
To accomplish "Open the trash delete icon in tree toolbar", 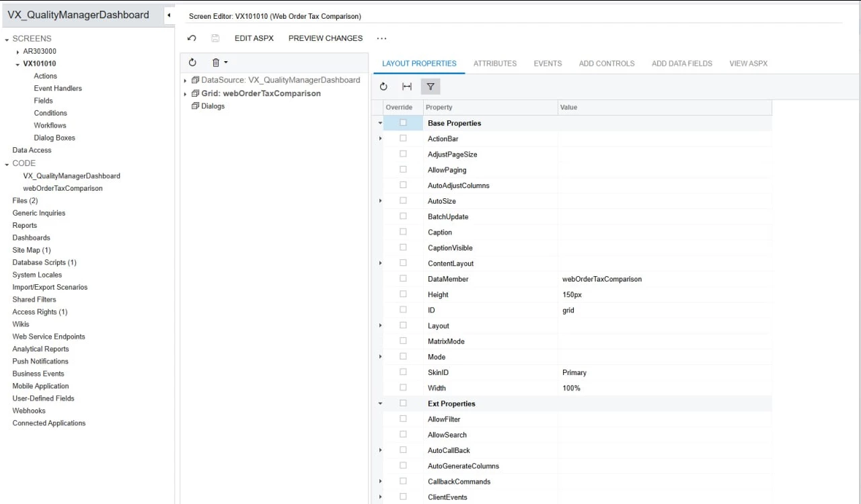I will (215, 62).
